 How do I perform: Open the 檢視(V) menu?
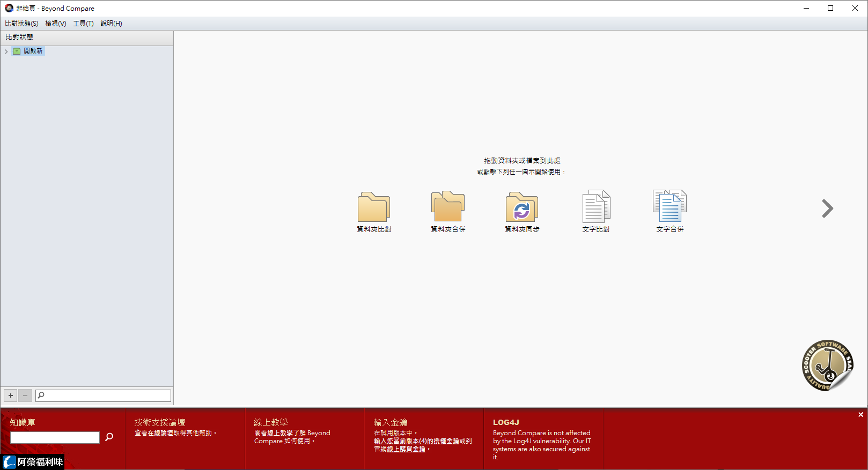coord(56,24)
